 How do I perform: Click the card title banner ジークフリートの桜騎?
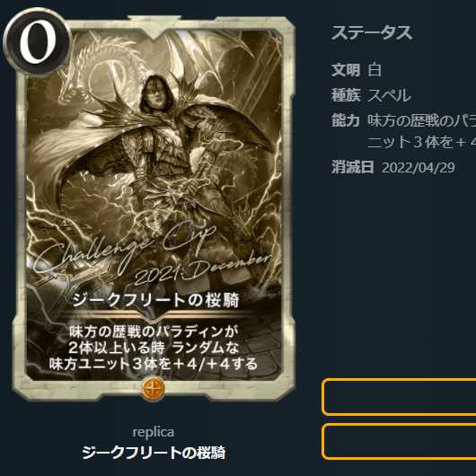coord(155,300)
